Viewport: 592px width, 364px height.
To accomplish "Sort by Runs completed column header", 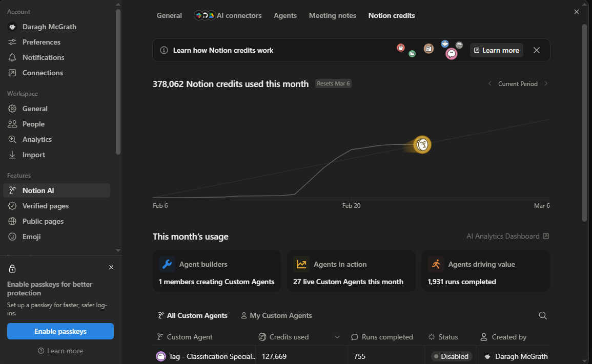I will (382, 337).
